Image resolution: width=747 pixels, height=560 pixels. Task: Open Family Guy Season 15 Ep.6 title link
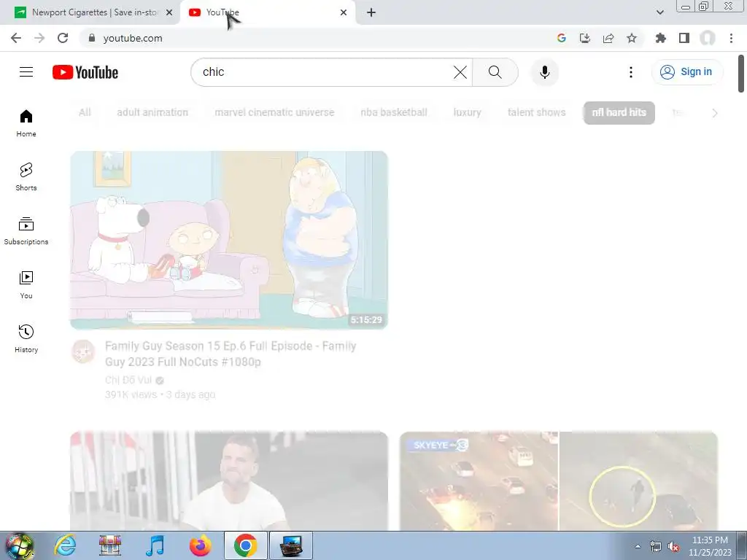pyautogui.click(x=231, y=354)
